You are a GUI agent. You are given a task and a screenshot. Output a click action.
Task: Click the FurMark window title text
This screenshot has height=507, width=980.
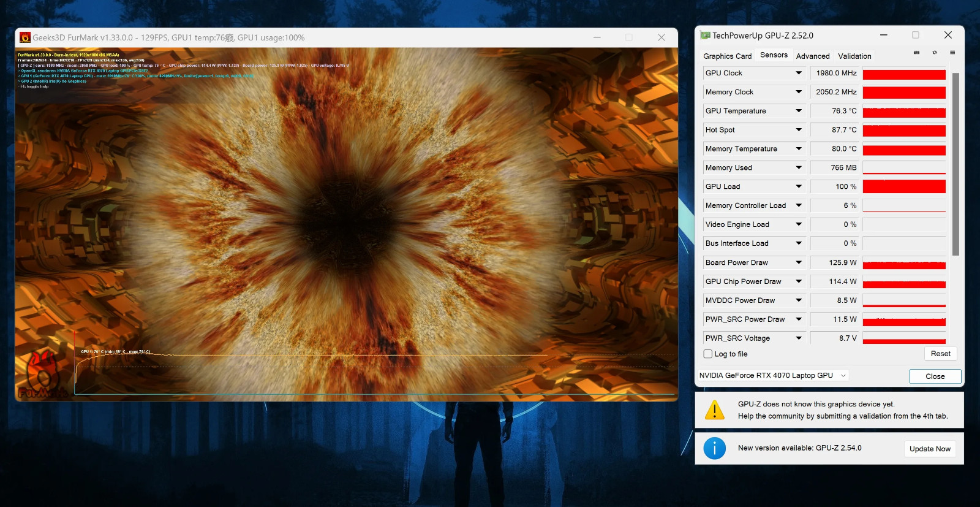[168, 38]
